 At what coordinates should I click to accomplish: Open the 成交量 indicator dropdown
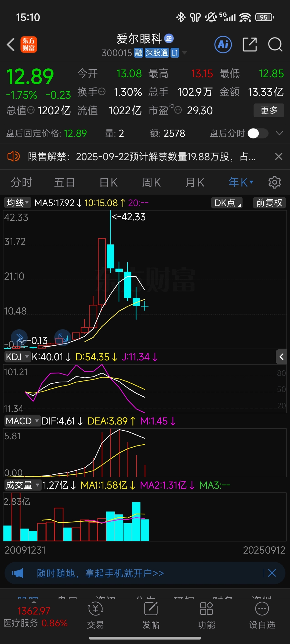click(23, 485)
